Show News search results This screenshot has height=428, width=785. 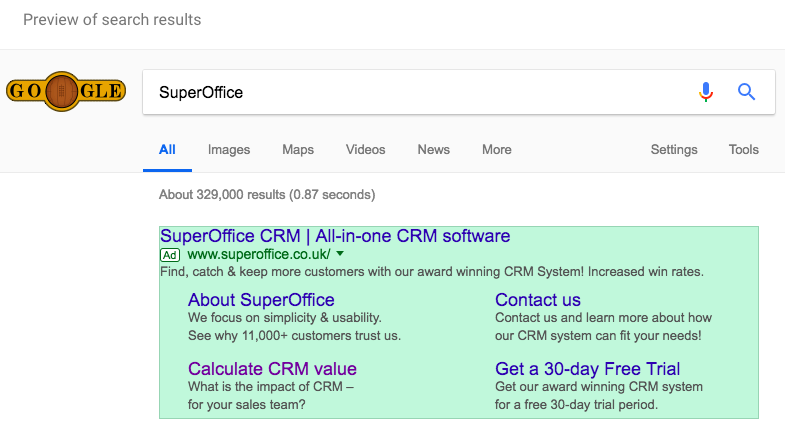433,150
